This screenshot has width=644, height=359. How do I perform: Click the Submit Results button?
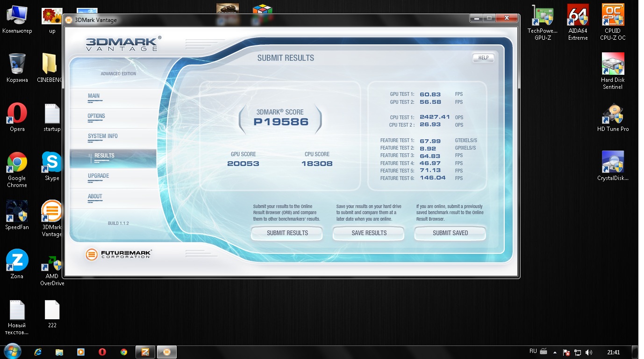click(287, 233)
